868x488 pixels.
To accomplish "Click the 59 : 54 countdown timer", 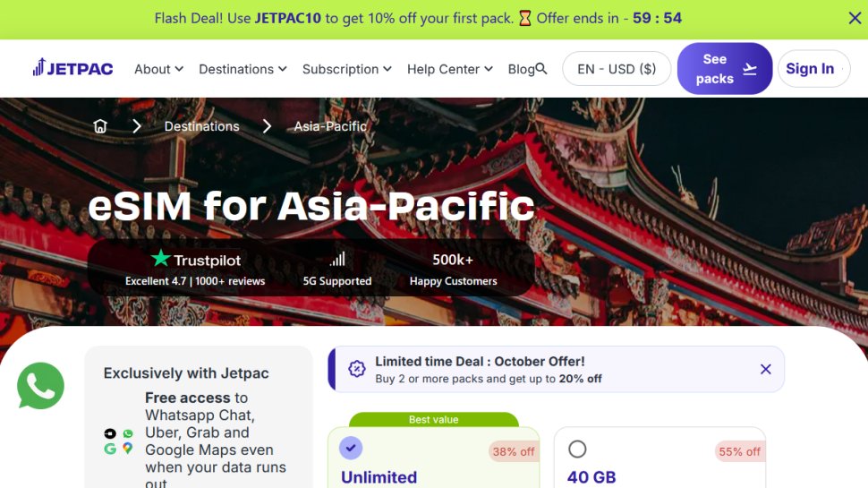I will 657,18.
